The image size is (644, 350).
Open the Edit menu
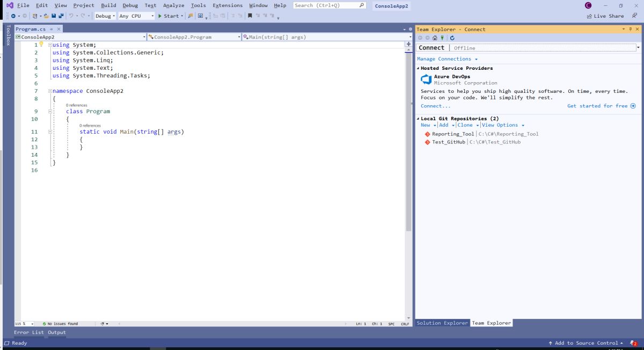coord(41,5)
